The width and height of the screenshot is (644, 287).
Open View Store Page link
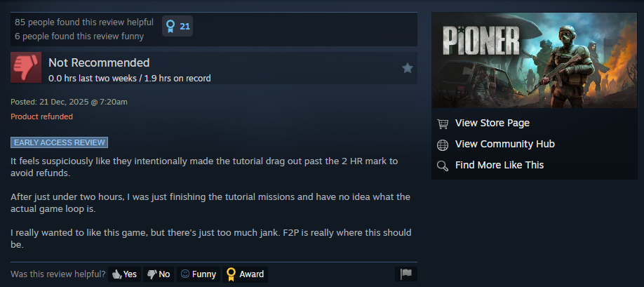coord(492,124)
